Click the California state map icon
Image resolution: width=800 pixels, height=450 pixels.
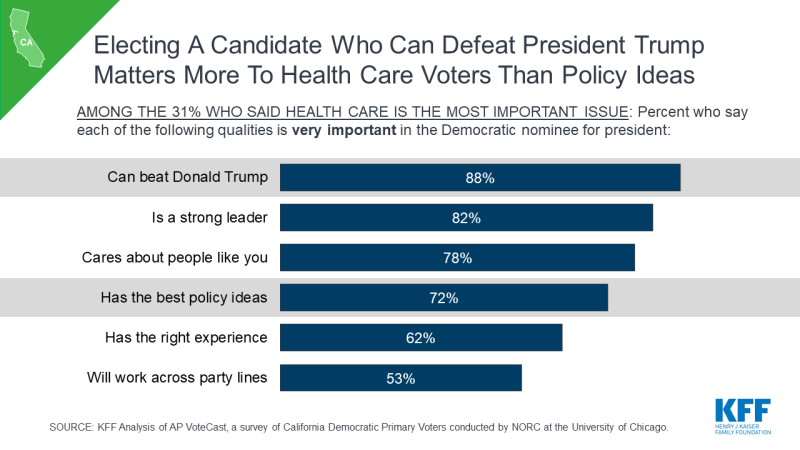[x=27, y=38]
